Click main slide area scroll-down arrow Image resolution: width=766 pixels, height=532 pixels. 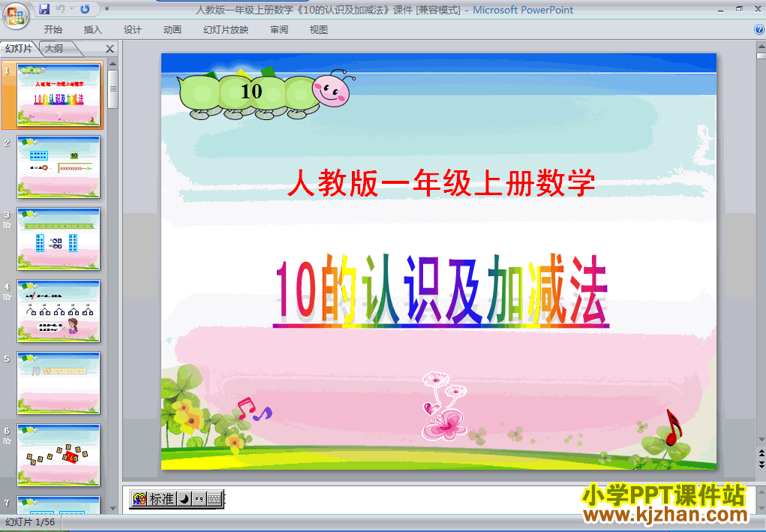point(761,440)
